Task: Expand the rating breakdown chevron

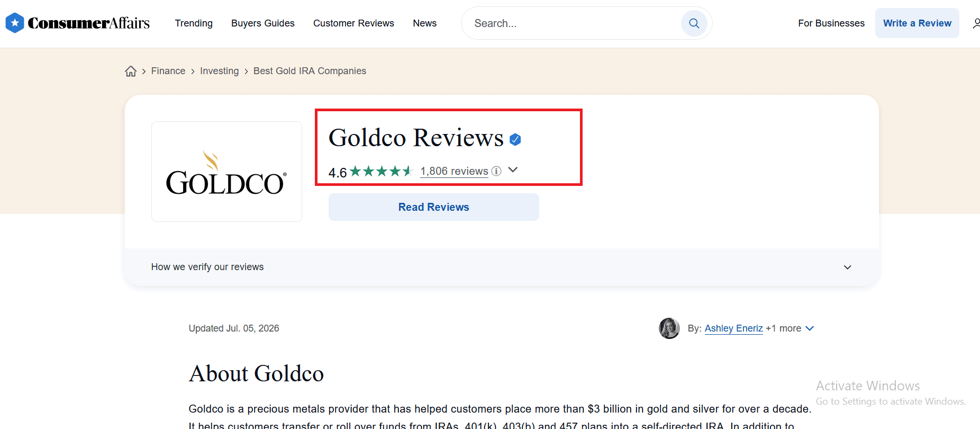Action: click(x=513, y=170)
